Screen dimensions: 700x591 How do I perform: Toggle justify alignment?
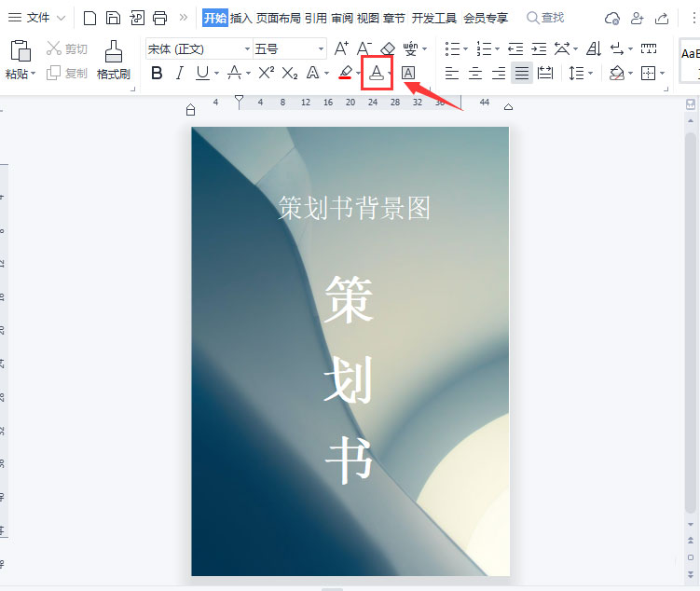click(x=521, y=73)
